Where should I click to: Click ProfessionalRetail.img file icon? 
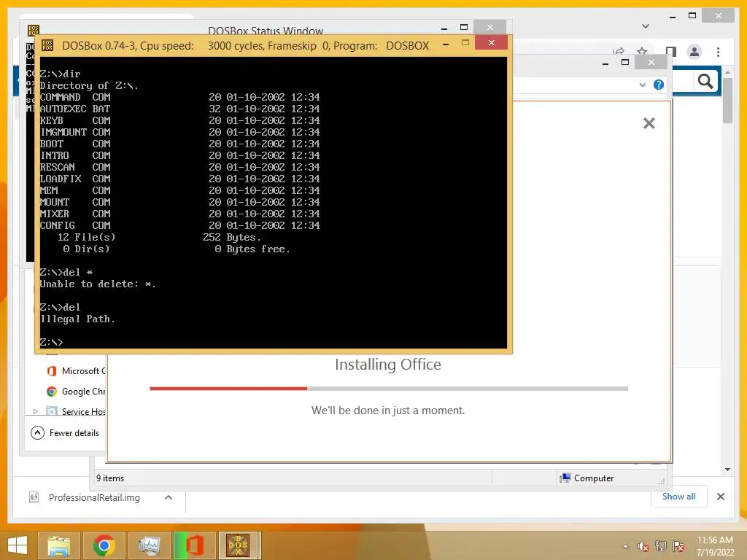coord(34,497)
